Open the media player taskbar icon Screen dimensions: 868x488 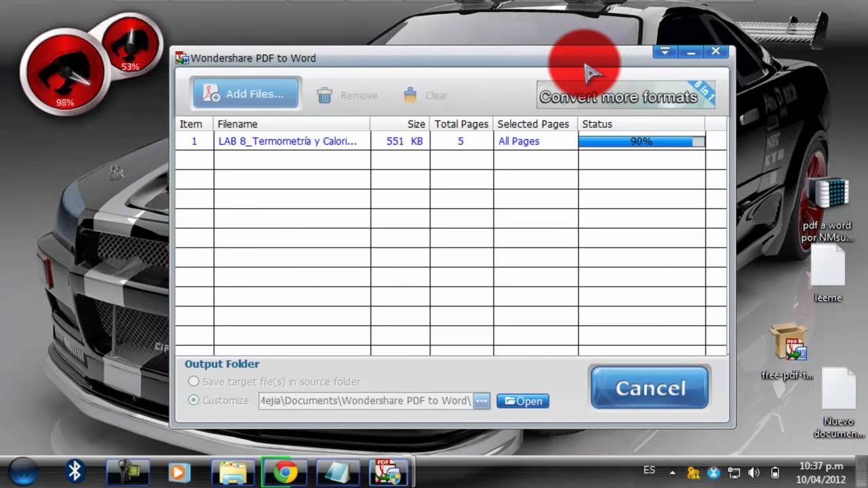tap(179, 472)
